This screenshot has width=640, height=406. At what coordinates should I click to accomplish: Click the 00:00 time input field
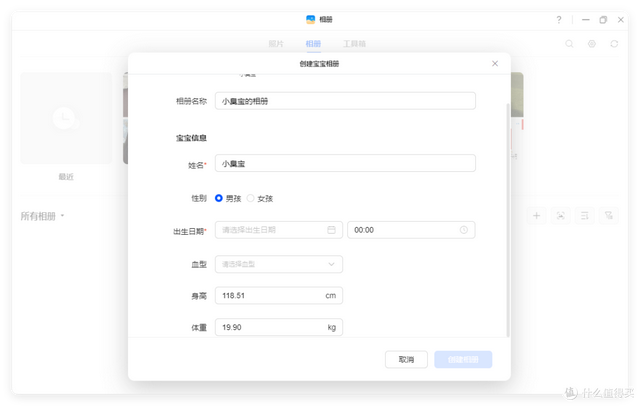[x=411, y=230]
